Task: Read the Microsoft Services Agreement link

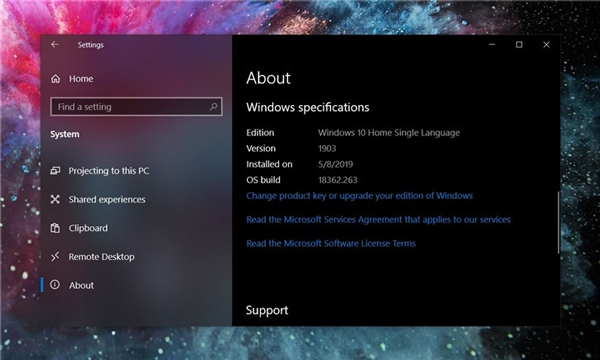Action: pos(378,220)
